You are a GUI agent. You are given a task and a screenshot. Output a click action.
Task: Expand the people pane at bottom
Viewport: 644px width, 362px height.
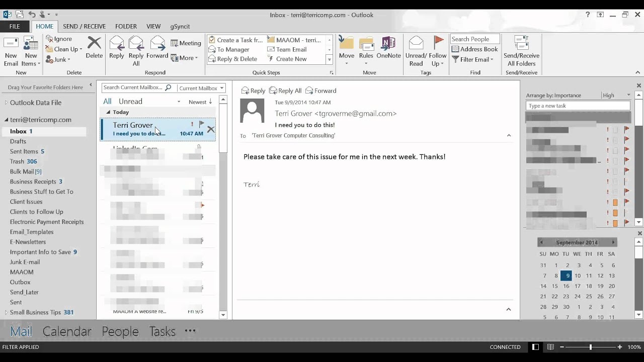pyautogui.click(x=509, y=309)
